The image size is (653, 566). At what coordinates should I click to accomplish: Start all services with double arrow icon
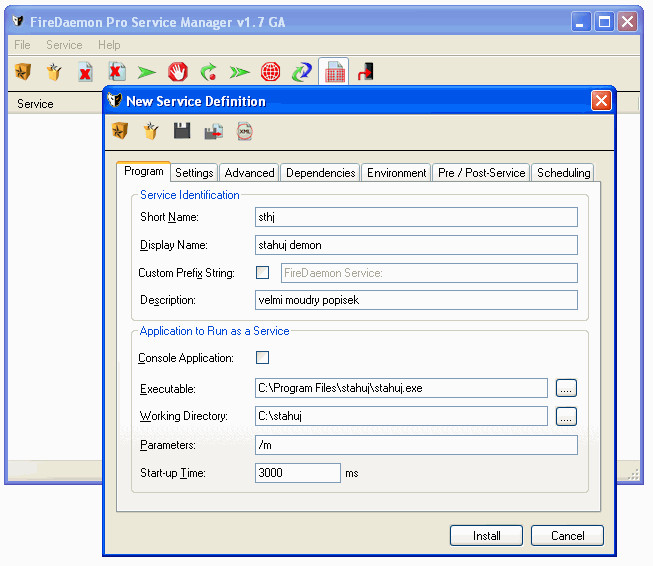pyautogui.click(x=239, y=72)
